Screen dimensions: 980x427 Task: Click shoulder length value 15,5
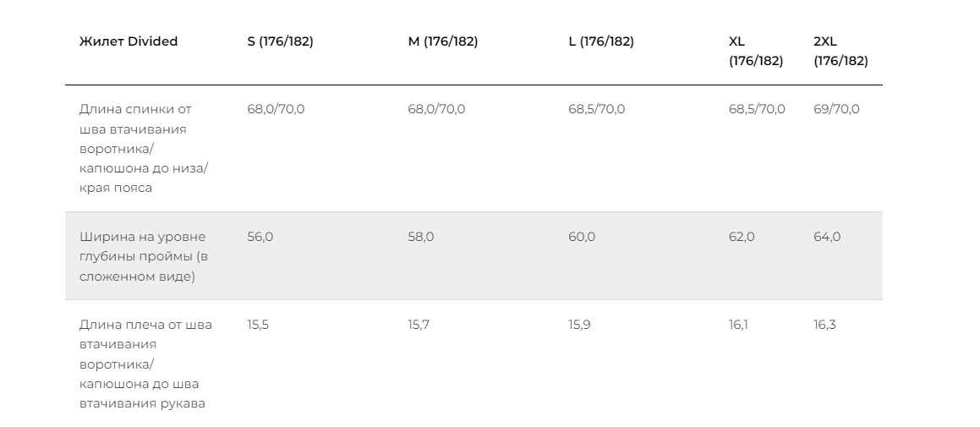(258, 325)
